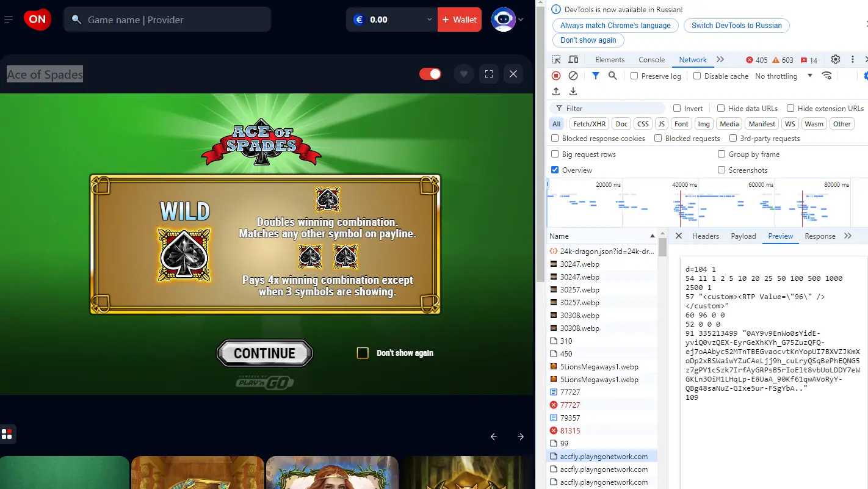Check Hide extension URLs
The height and width of the screenshot is (489, 868).
(790, 108)
